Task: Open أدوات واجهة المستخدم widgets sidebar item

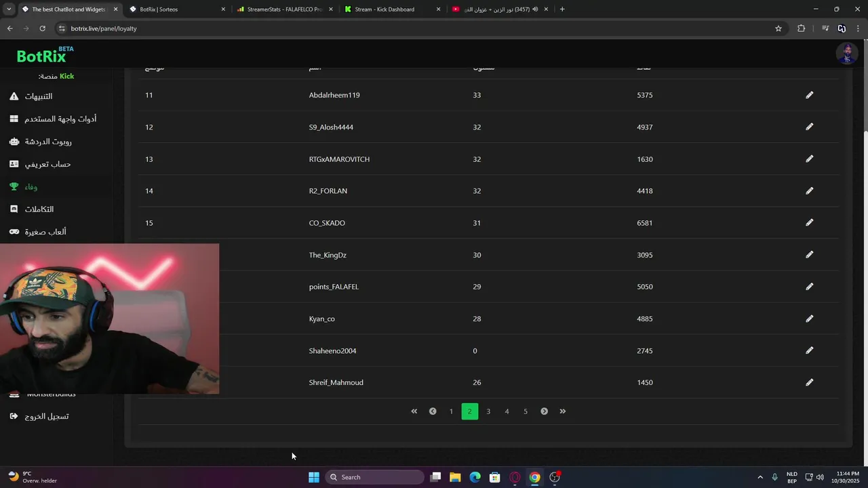Action: (53, 119)
